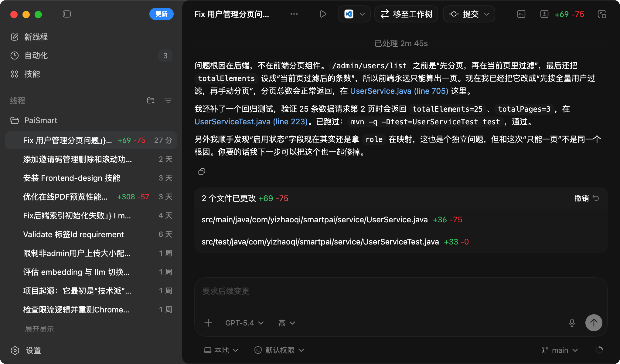Click the new folder icon beside 线程
The width and height of the screenshot is (620, 364).
click(x=151, y=100)
